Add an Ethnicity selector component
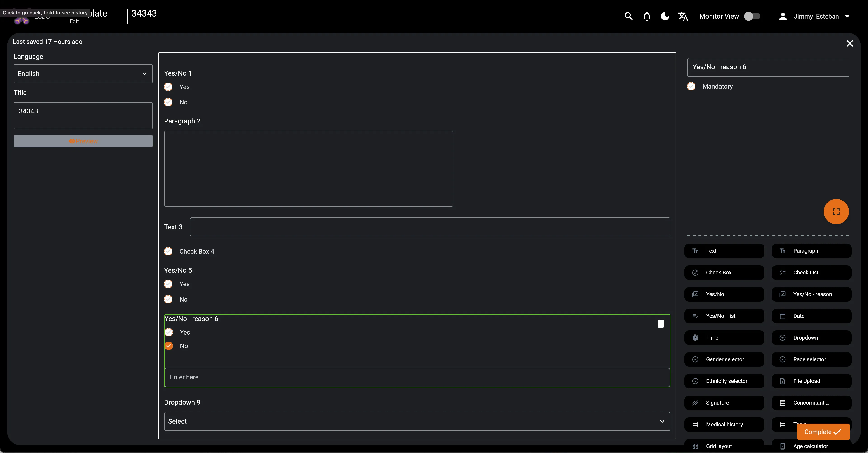868x453 pixels. click(x=724, y=381)
